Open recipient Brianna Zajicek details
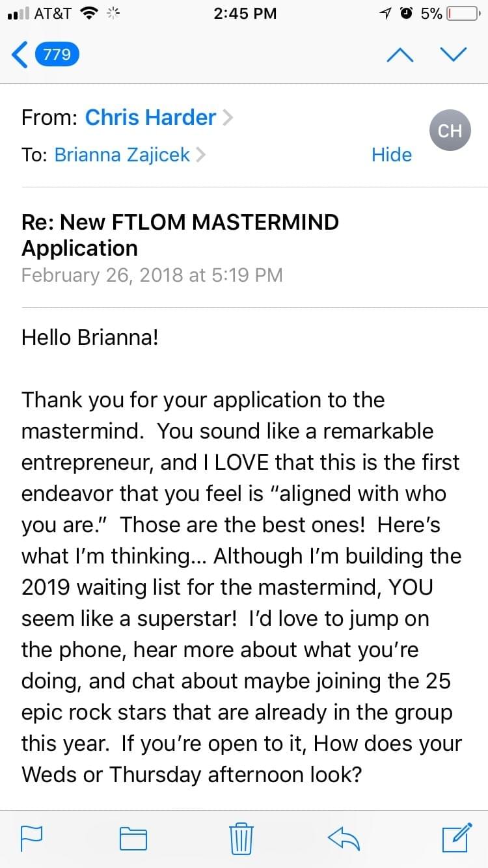The width and height of the screenshot is (488, 868). click(122, 155)
